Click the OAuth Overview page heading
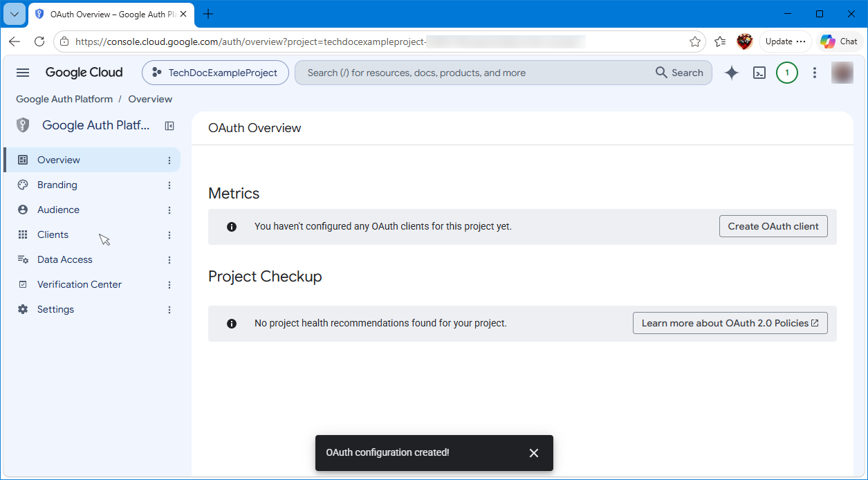This screenshot has width=868, height=480. tap(255, 128)
